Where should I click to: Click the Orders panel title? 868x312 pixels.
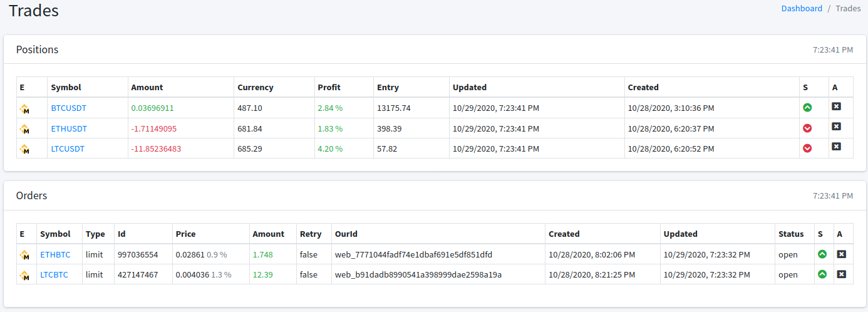[31, 195]
